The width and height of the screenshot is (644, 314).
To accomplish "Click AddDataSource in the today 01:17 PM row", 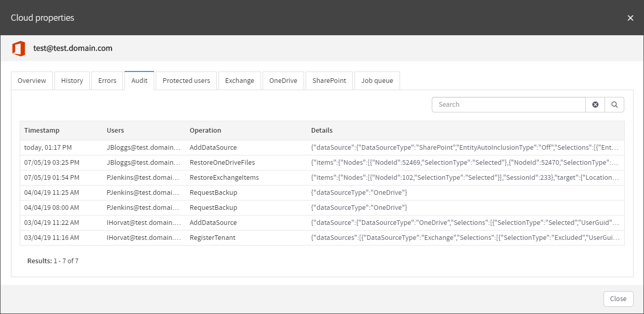I will (x=213, y=148).
